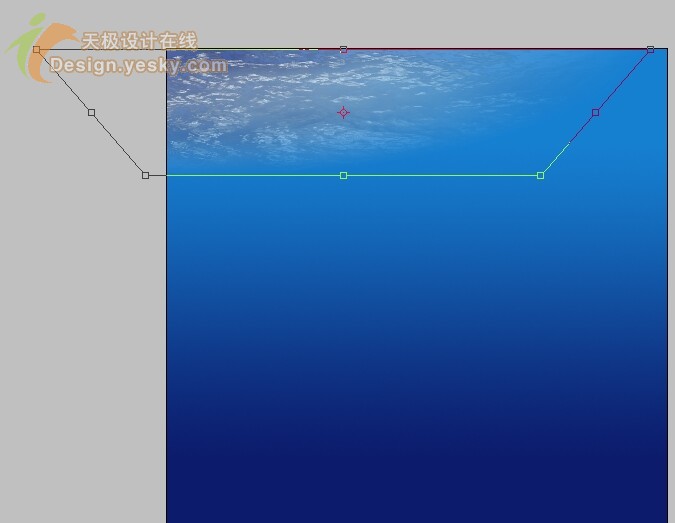Click the transform center reference point crosshair
Viewport: 675px width, 523px height.
(x=343, y=112)
